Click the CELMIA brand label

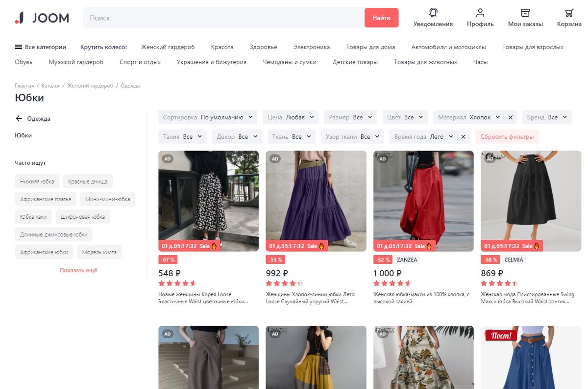pyautogui.click(x=514, y=259)
